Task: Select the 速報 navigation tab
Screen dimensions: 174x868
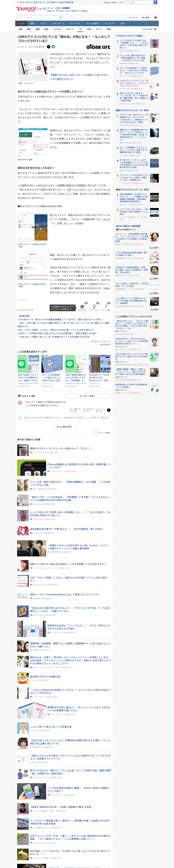Action: click(32, 24)
